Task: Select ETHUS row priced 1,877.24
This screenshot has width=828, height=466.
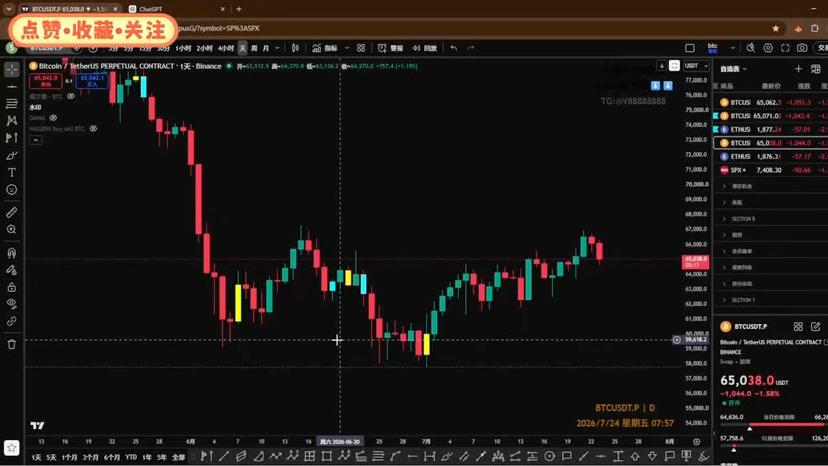Action: click(771, 129)
